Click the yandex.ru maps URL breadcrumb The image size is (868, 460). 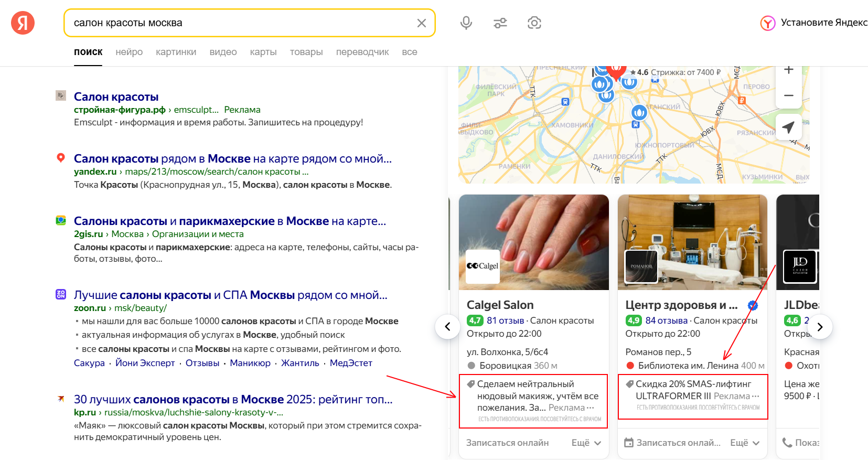pyautogui.click(x=217, y=172)
